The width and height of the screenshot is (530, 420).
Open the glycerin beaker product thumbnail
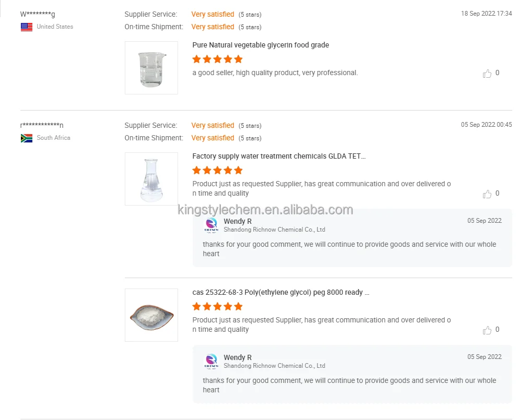151,68
